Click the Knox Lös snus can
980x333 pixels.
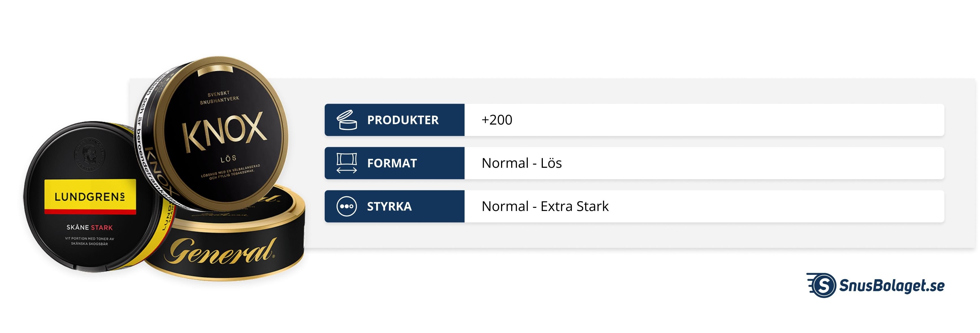pyautogui.click(x=224, y=133)
